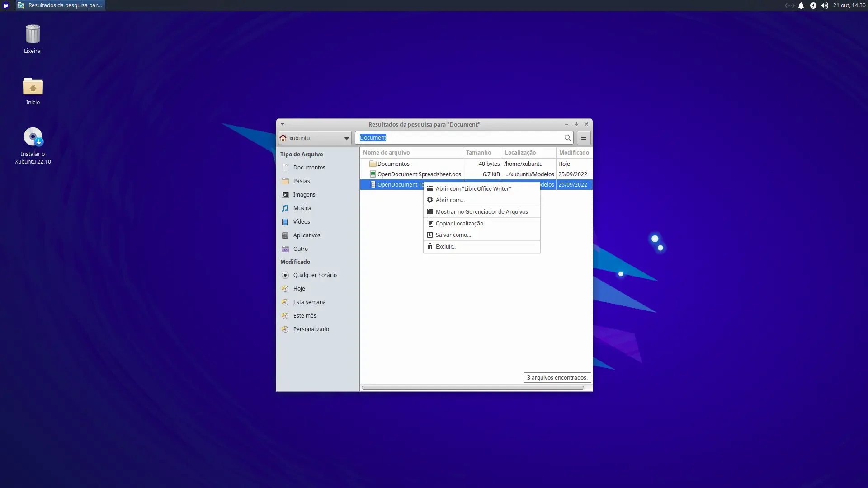868x488 pixels.
Task: Click the clock showing 21 out, 14:30
Action: pyautogui.click(x=849, y=5)
